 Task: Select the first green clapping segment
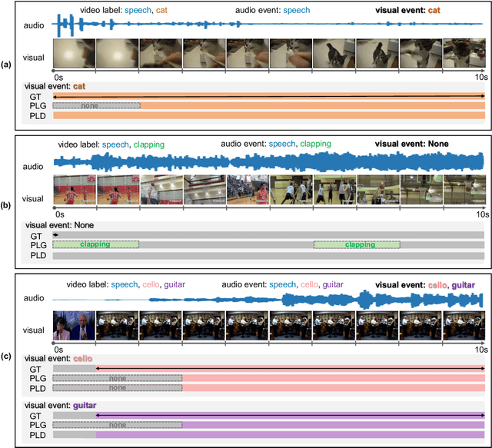[x=96, y=244]
